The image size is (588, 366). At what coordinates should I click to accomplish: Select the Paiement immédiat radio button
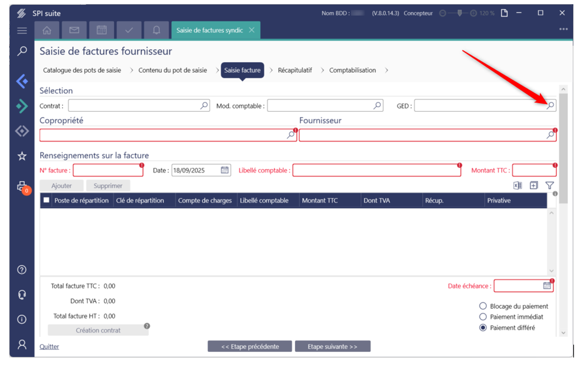coord(483,317)
